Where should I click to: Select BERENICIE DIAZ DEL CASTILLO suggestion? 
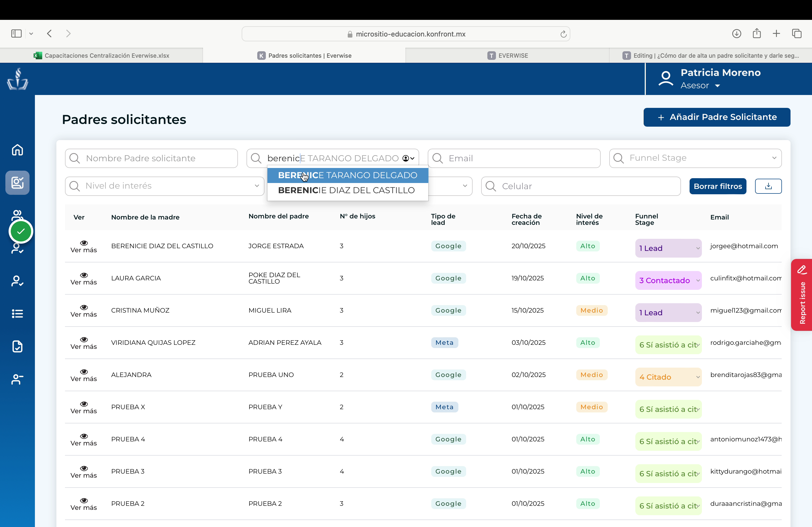click(347, 190)
